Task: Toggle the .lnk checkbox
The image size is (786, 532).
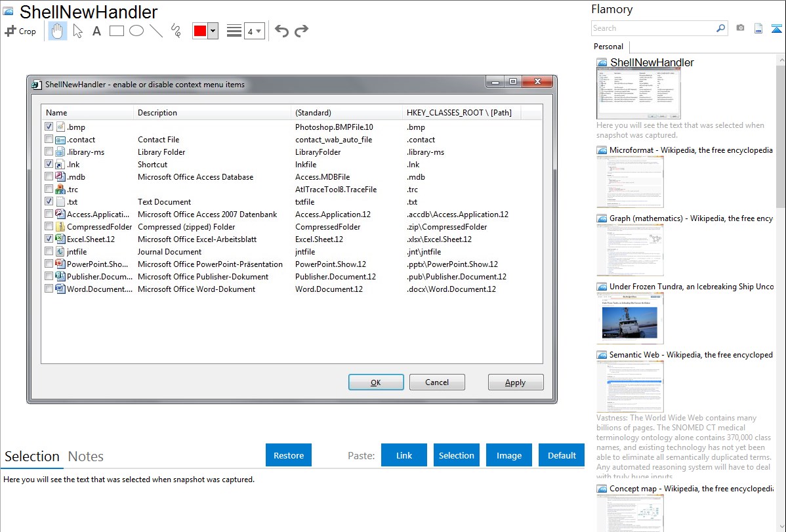Action: 49,164
